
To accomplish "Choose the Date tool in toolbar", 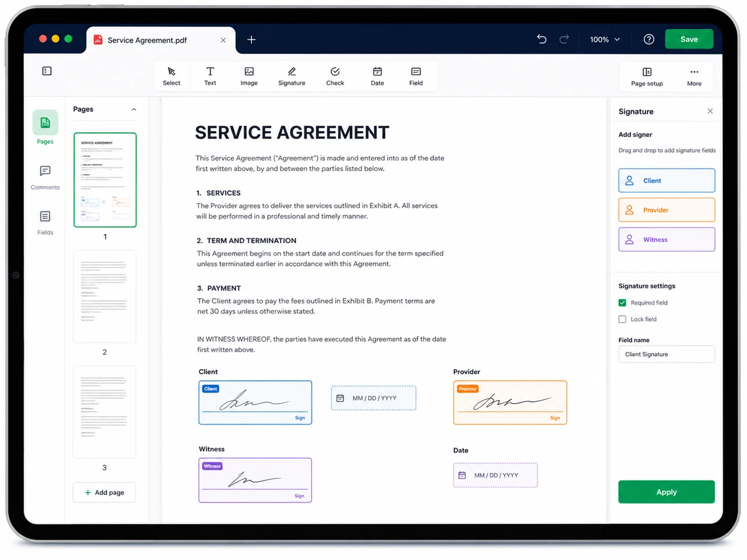I will point(377,76).
